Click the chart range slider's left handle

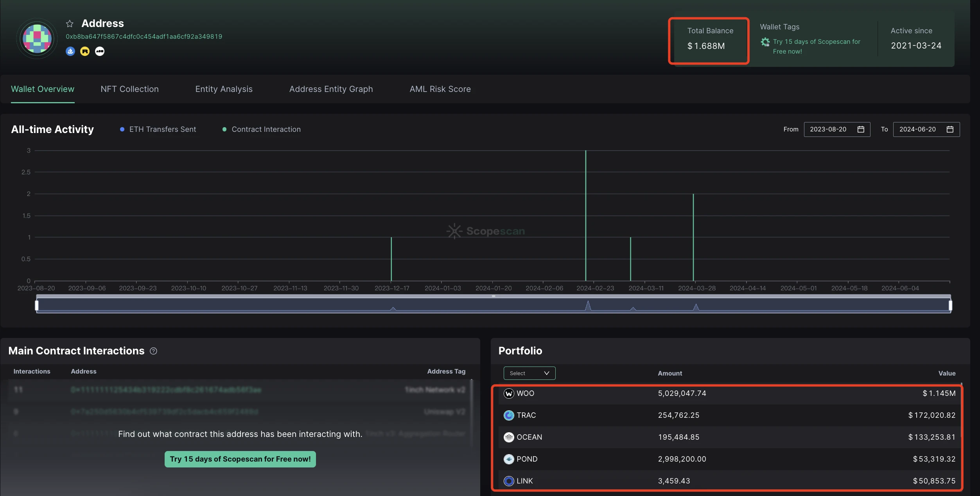point(37,305)
